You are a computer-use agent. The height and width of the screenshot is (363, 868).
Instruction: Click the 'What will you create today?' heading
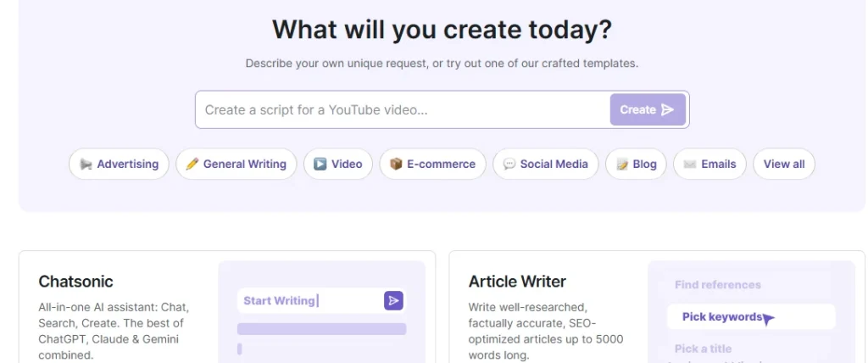[442, 30]
